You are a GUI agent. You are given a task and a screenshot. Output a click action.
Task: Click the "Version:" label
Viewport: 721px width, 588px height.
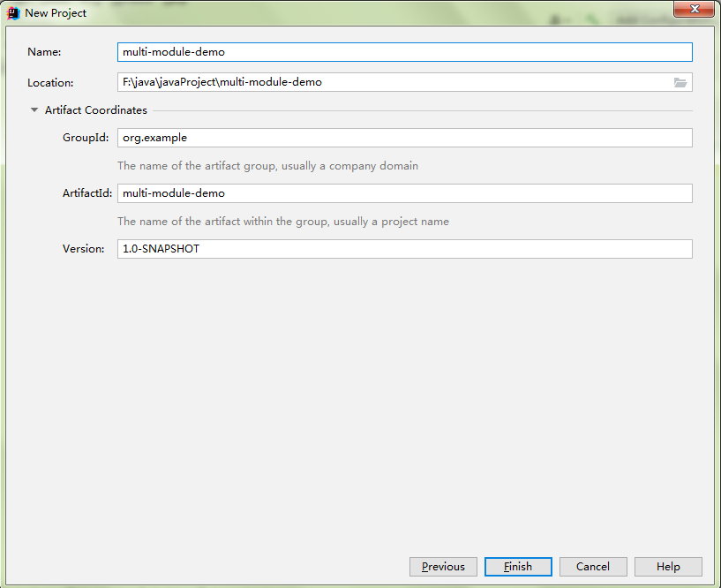pyautogui.click(x=83, y=249)
